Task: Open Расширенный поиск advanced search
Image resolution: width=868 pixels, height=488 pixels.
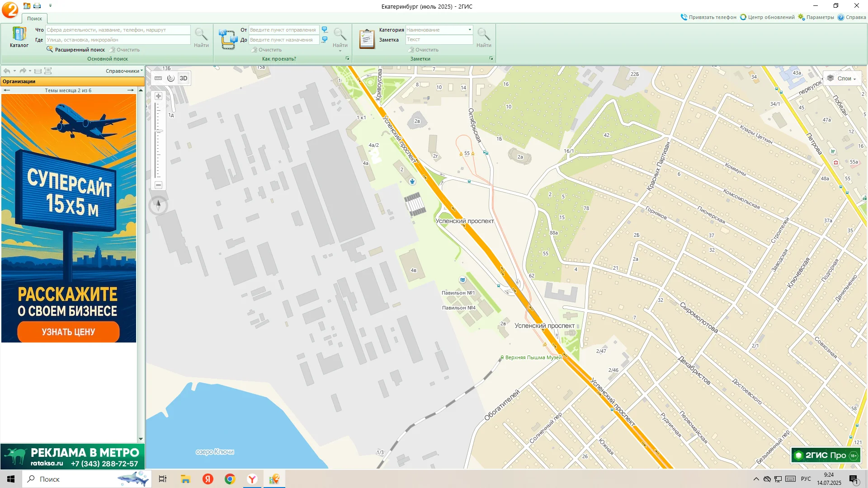Action: coord(76,50)
